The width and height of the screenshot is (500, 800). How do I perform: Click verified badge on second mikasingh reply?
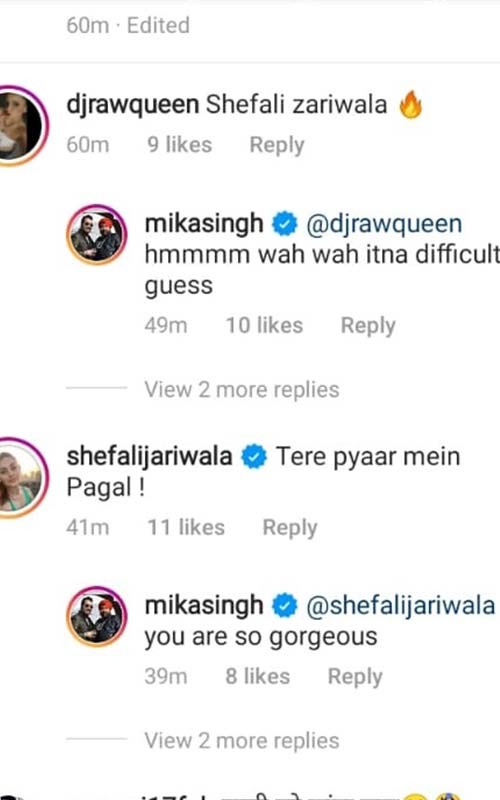(284, 605)
